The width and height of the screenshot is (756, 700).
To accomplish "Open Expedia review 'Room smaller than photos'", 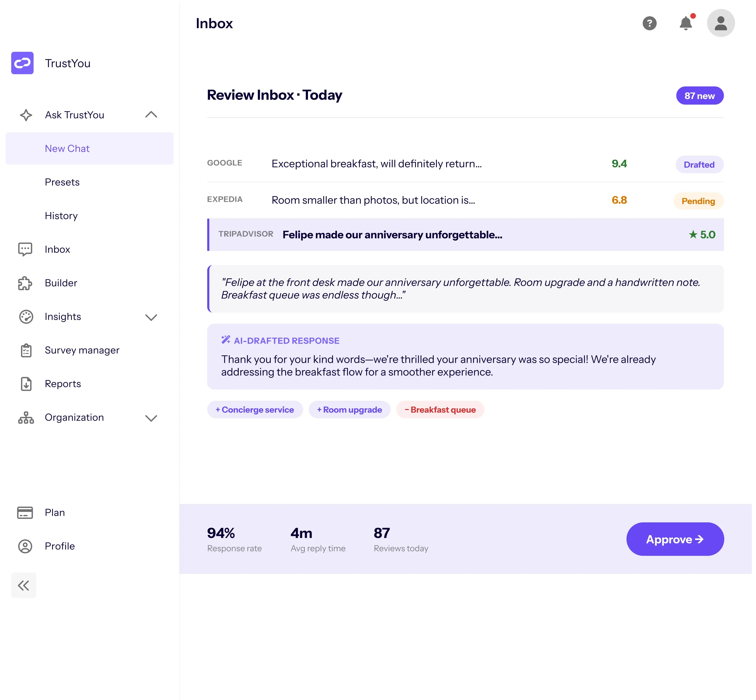I will point(465,200).
